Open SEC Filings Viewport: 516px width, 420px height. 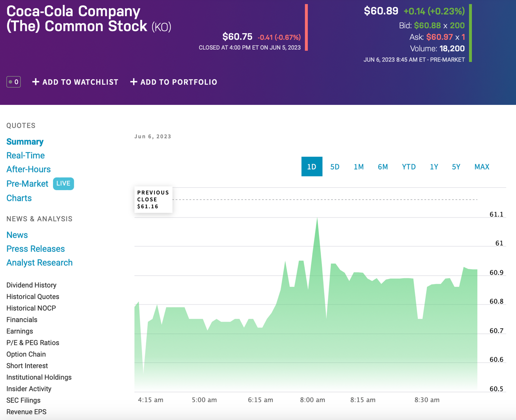point(23,400)
